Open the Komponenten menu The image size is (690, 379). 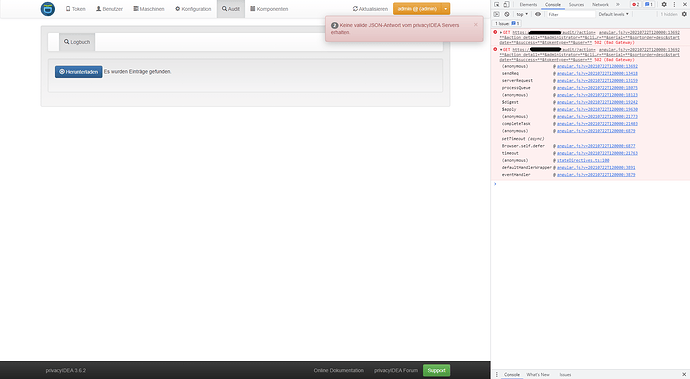coord(269,9)
